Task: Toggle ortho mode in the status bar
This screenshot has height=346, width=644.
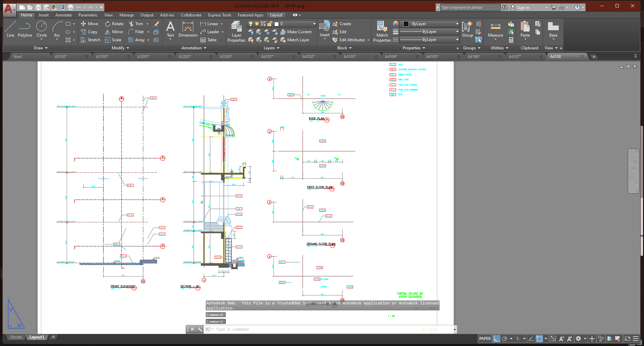Action: click(x=497, y=339)
